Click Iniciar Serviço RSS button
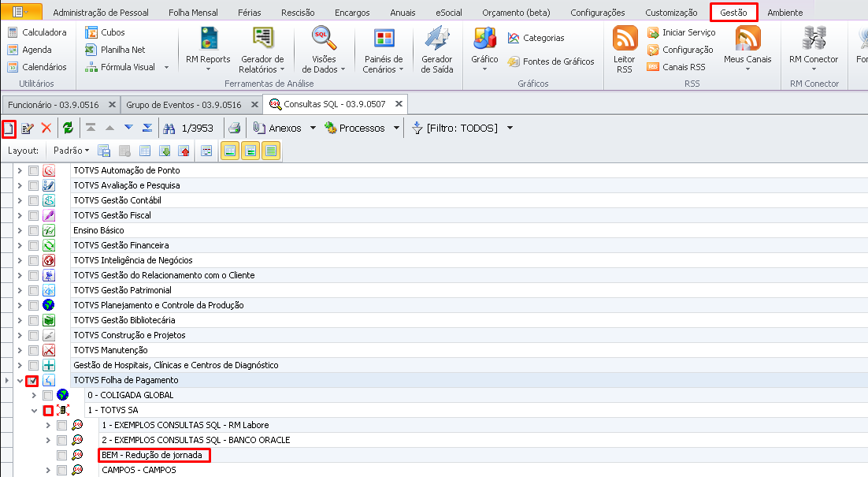This screenshot has height=477, width=868. pos(681,32)
